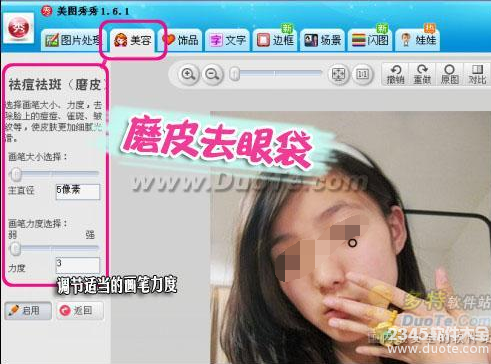Click the brush diameter field showing 5像素
This screenshot has height=364, width=491.
click(78, 192)
